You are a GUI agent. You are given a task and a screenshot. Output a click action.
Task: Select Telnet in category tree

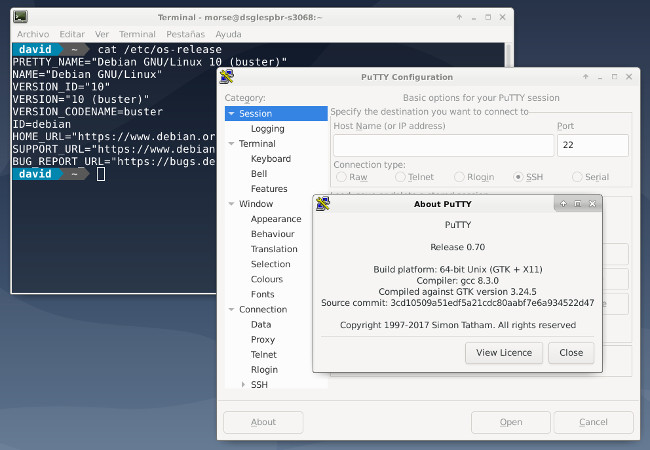[264, 354]
